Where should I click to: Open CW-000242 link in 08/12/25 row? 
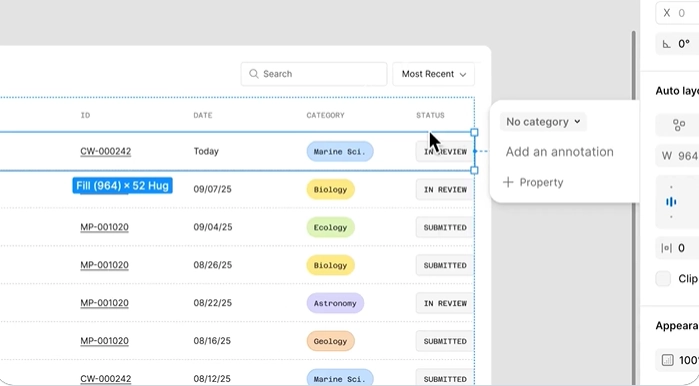tap(106, 379)
